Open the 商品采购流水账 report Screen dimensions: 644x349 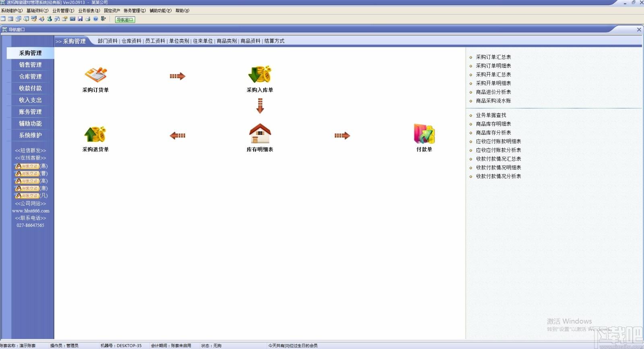(x=493, y=101)
